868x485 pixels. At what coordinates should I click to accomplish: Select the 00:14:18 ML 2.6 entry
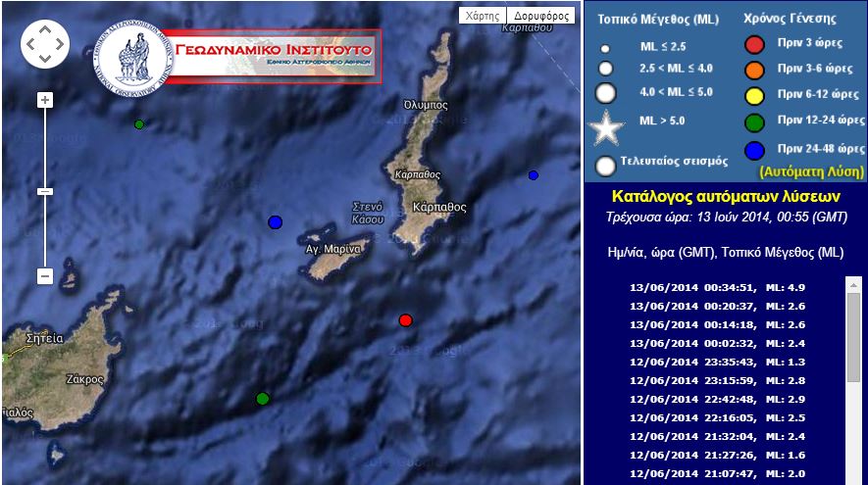pyautogui.click(x=717, y=324)
